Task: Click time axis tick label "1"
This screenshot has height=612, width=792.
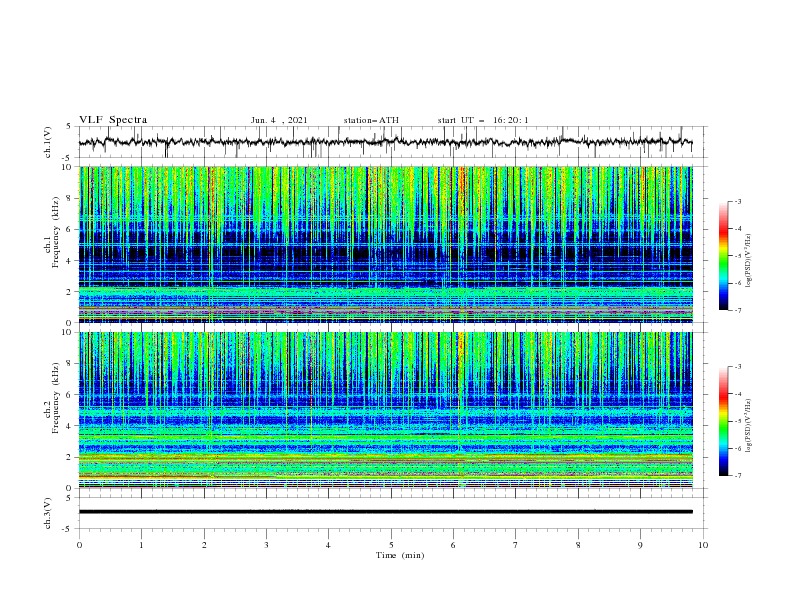Action: tap(141, 545)
